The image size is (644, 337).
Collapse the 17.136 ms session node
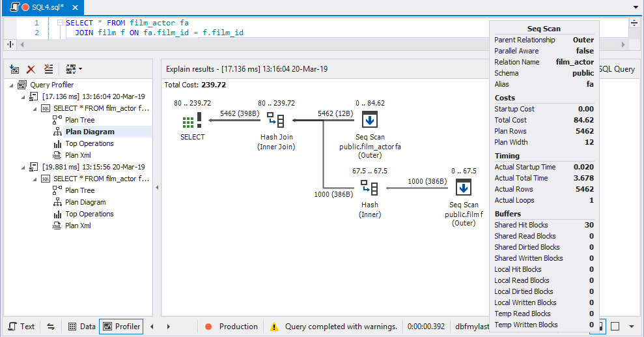tap(23, 97)
